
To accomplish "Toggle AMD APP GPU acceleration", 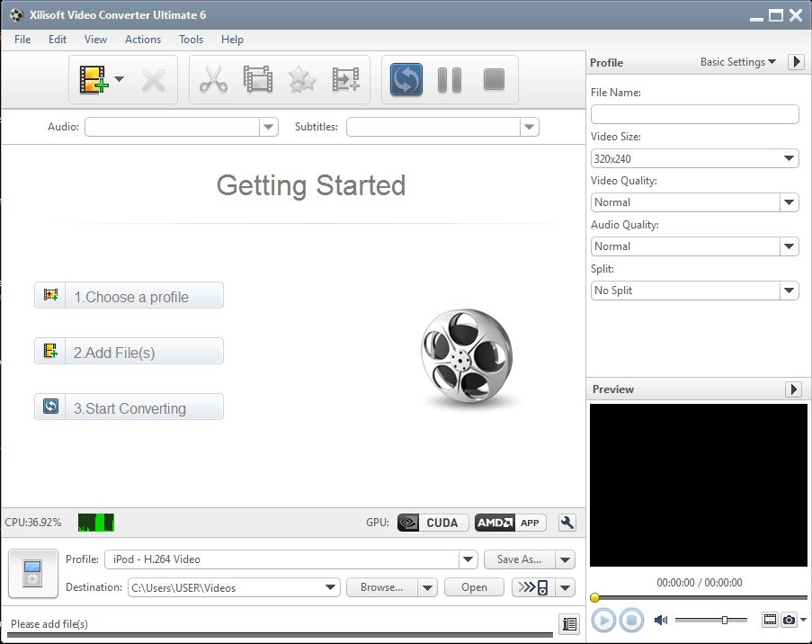I will point(509,523).
